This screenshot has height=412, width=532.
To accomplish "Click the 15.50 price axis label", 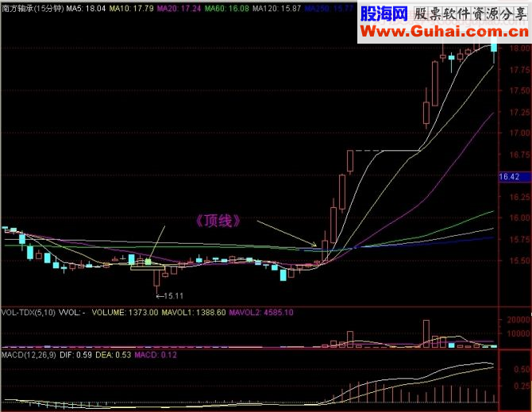I will click(x=519, y=260).
